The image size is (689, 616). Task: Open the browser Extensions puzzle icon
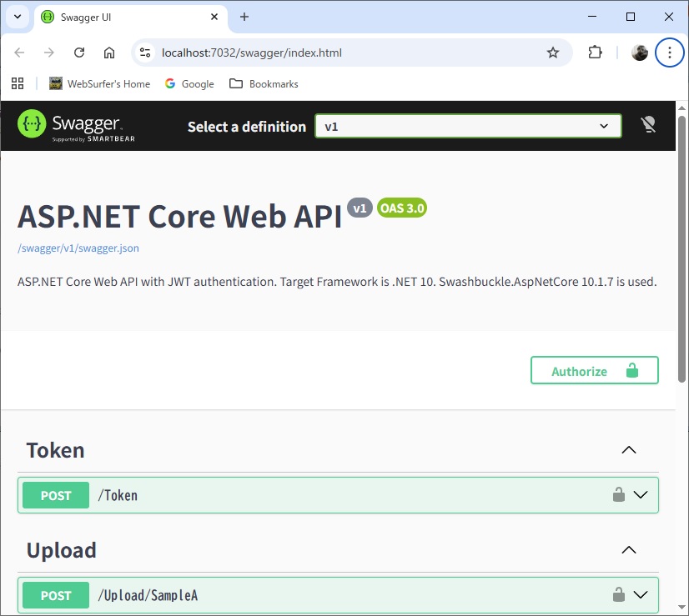click(x=595, y=53)
